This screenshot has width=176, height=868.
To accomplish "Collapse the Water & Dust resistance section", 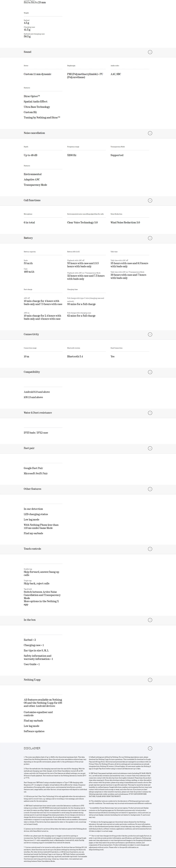I will coord(150,413).
